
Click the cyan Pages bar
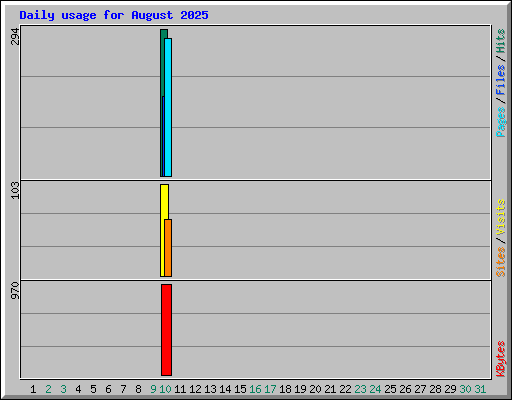point(168,107)
